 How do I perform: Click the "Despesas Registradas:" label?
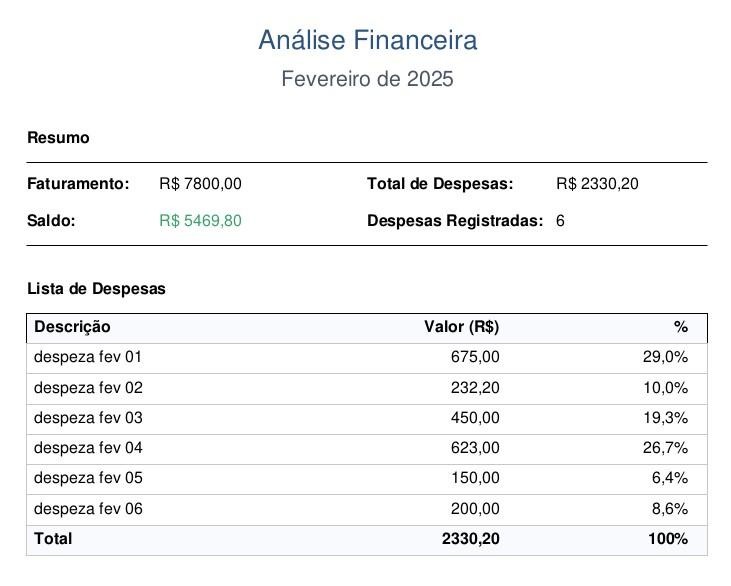(x=455, y=220)
